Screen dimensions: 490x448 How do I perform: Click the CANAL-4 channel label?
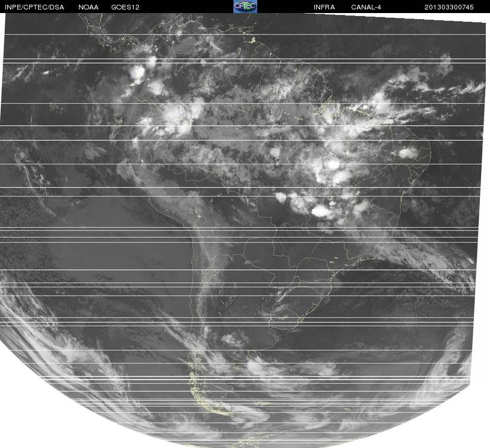(x=366, y=7)
